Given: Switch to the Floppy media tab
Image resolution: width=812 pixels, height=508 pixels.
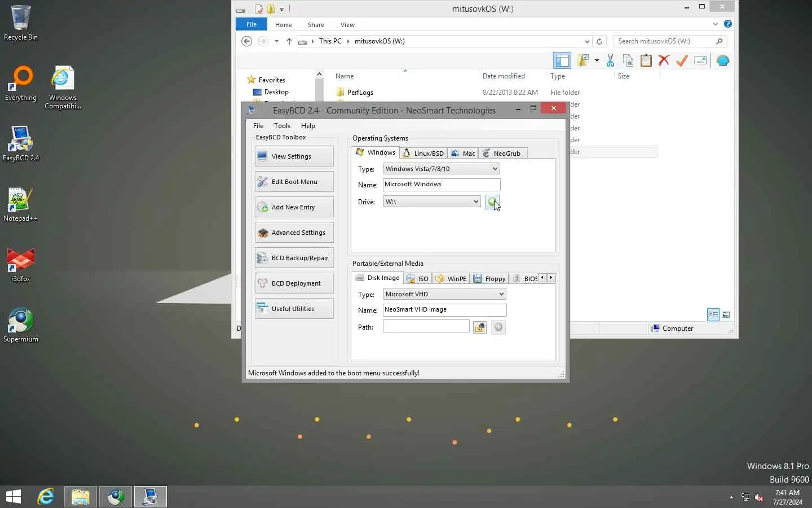Looking at the screenshot, I should pos(489,279).
